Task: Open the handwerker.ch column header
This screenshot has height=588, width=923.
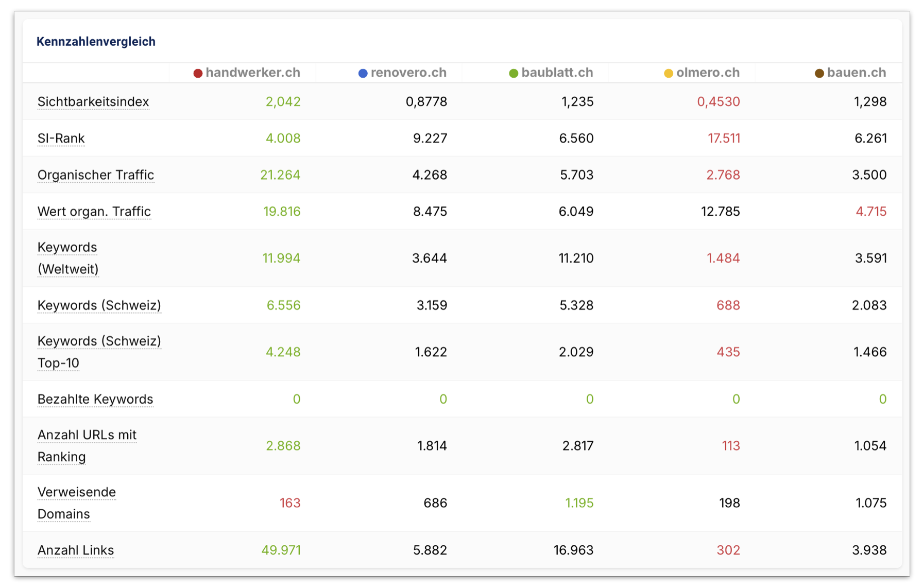Action: point(253,73)
